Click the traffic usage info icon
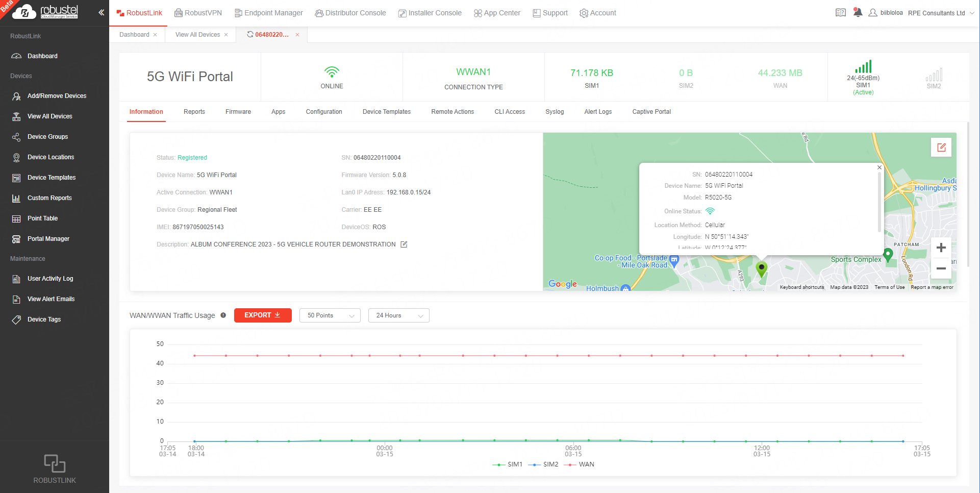This screenshot has height=493, width=980. click(x=223, y=315)
